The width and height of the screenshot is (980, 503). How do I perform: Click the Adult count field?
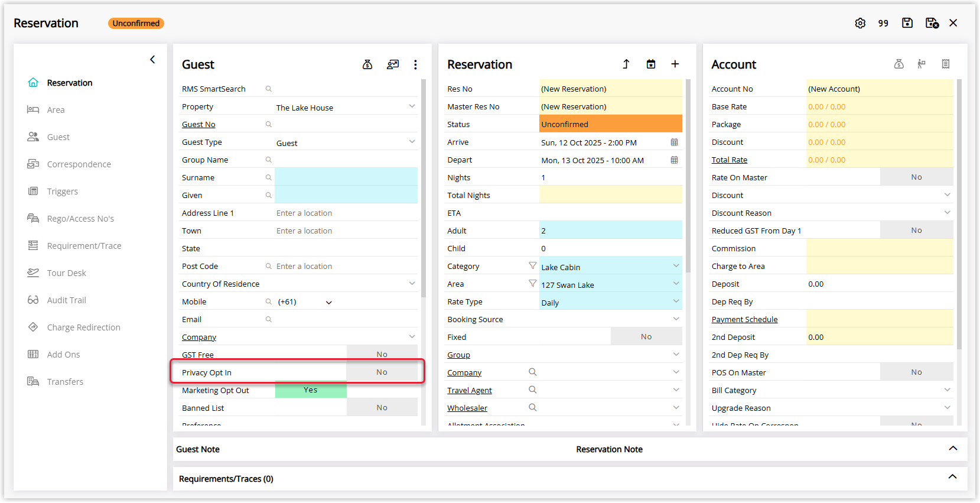click(x=611, y=230)
